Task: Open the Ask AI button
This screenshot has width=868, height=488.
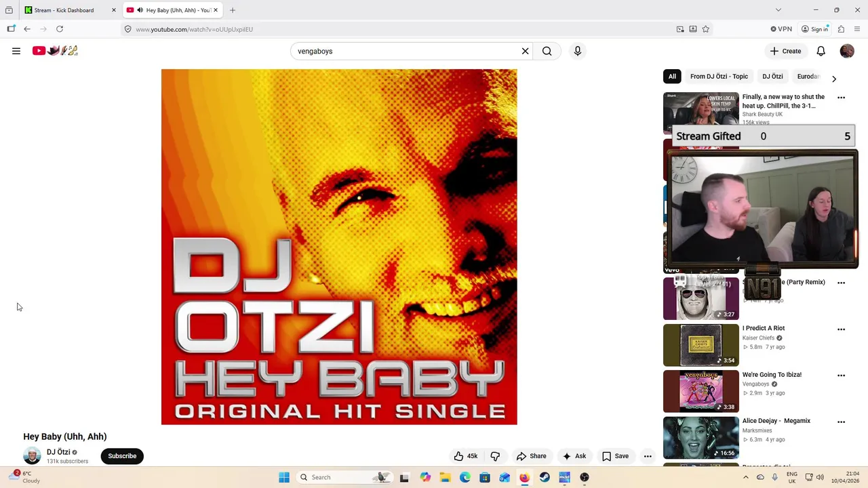Action: 574,456
